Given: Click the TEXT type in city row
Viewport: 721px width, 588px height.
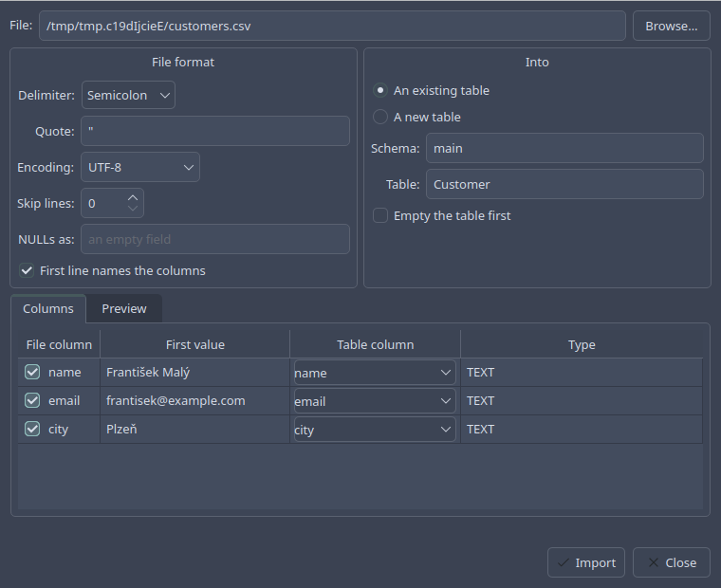Looking at the screenshot, I should [582, 430].
